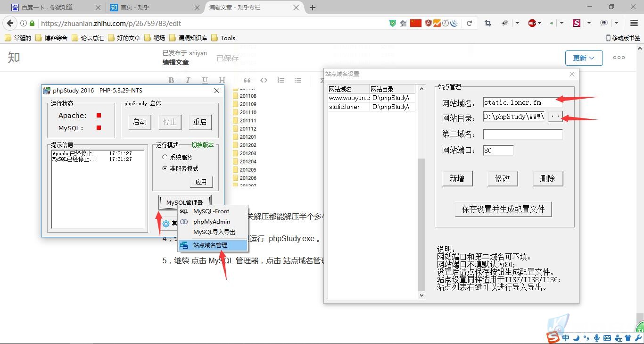644x344 pixels.
Task: Click the 新增 add site button
Action: click(x=457, y=178)
